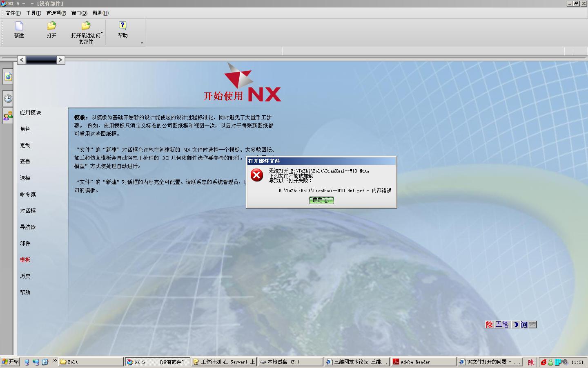Viewport: 588px width, 368px height.
Task: Switch to Adobe Reader taskbar button
Action: click(x=423, y=362)
